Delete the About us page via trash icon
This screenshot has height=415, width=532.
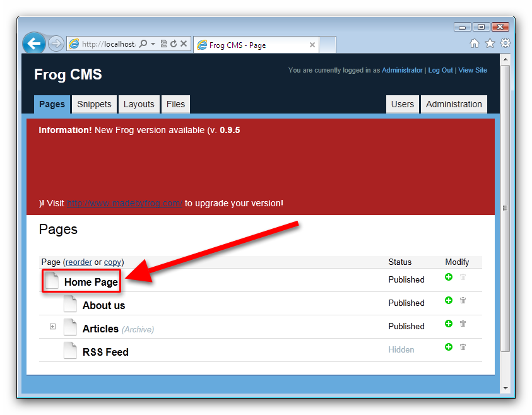463,300
